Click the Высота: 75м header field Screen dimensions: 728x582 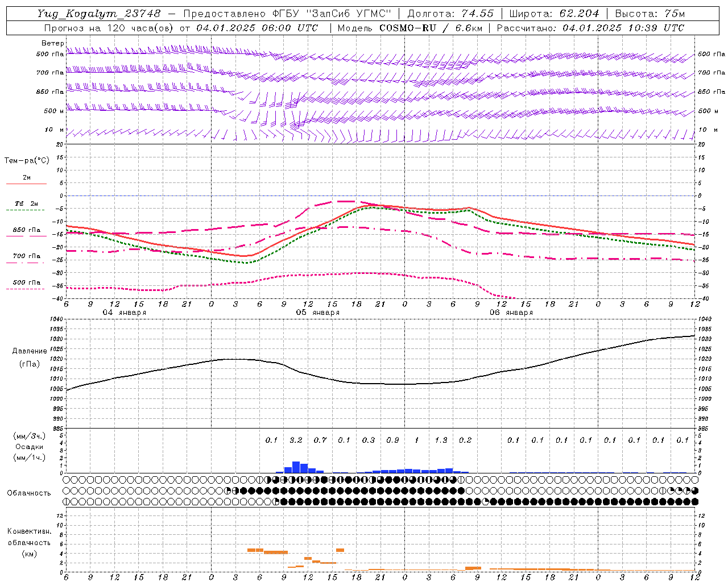(x=650, y=14)
